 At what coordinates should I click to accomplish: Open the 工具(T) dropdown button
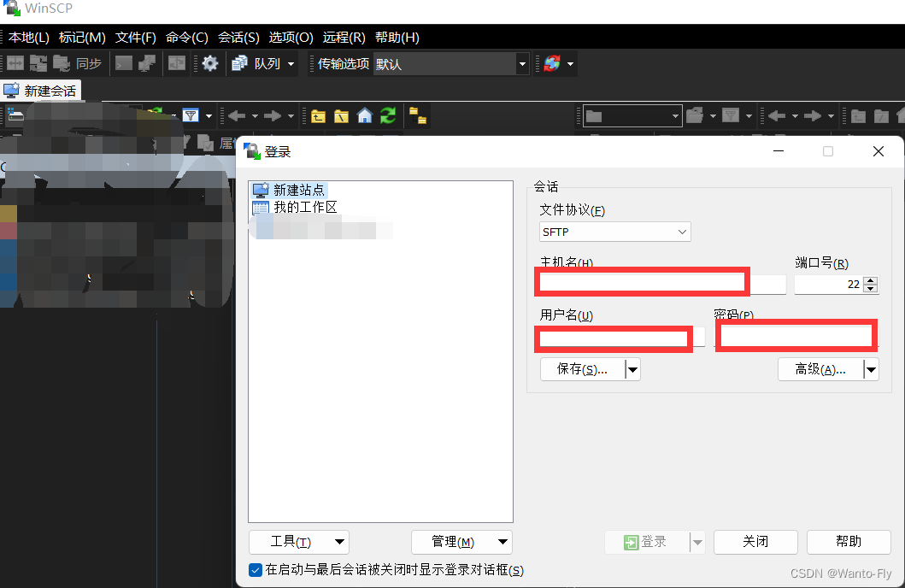tap(299, 542)
